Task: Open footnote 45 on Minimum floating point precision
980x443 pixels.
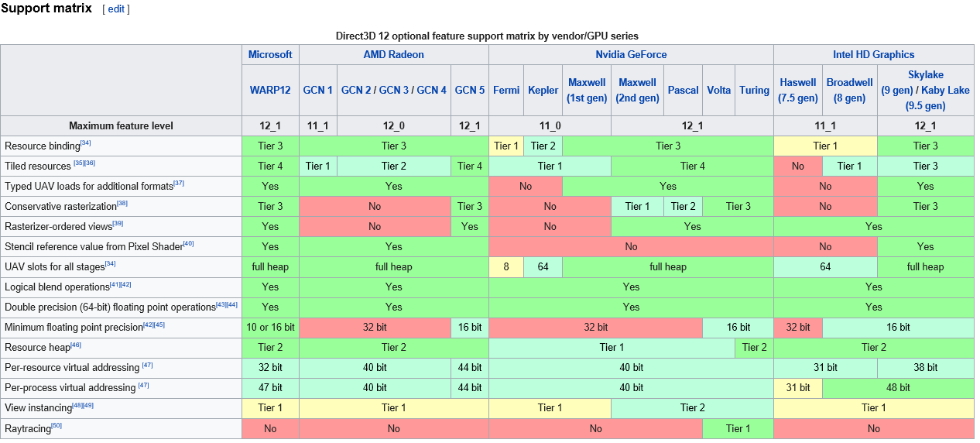Action: pos(159,325)
